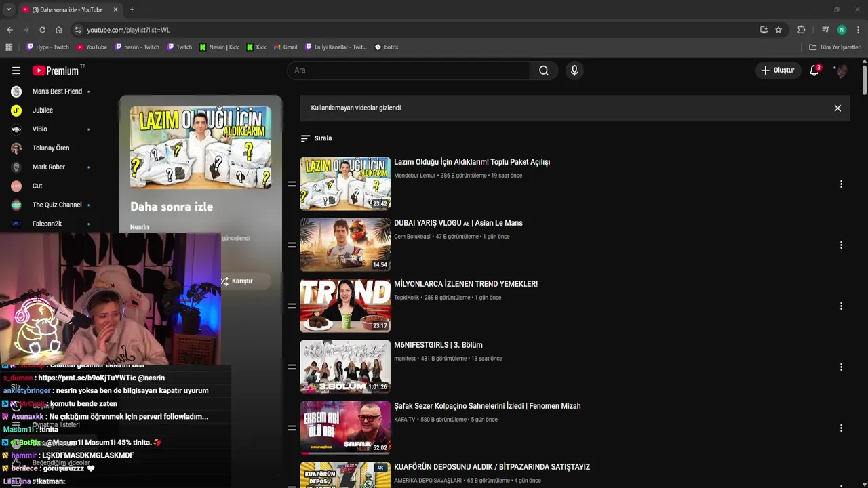Play the M6NIFESTGIRLS 3. Bölüm thumbnail
This screenshot has height=488, width=868.
point(345,367)
